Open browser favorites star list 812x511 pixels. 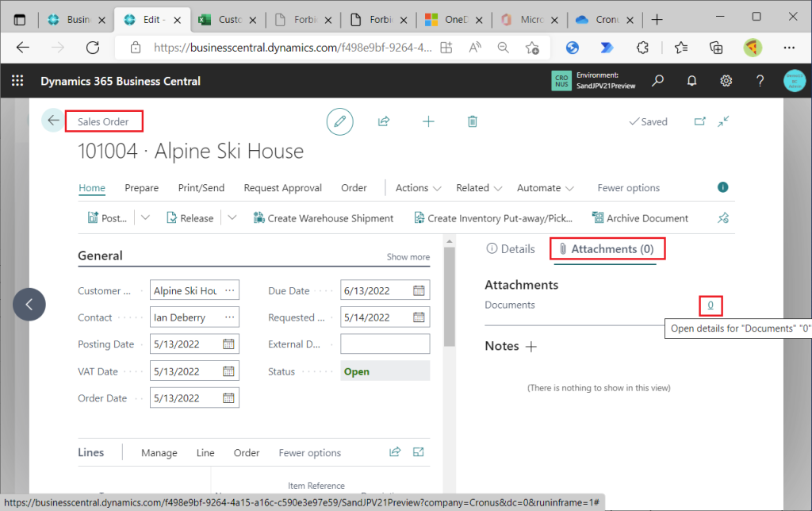click(x=681, y=48)
